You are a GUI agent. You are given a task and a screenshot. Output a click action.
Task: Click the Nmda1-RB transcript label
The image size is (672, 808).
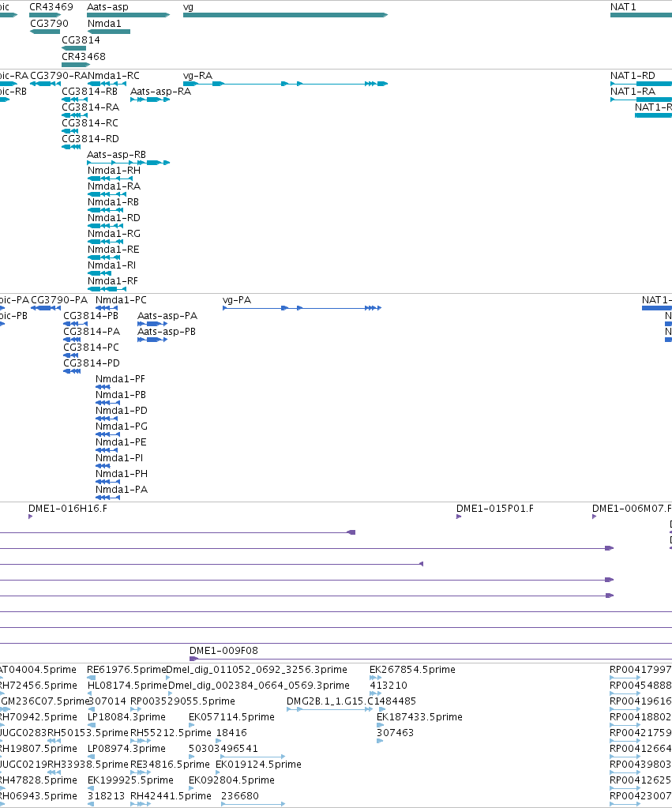click(x=114, y=202)
